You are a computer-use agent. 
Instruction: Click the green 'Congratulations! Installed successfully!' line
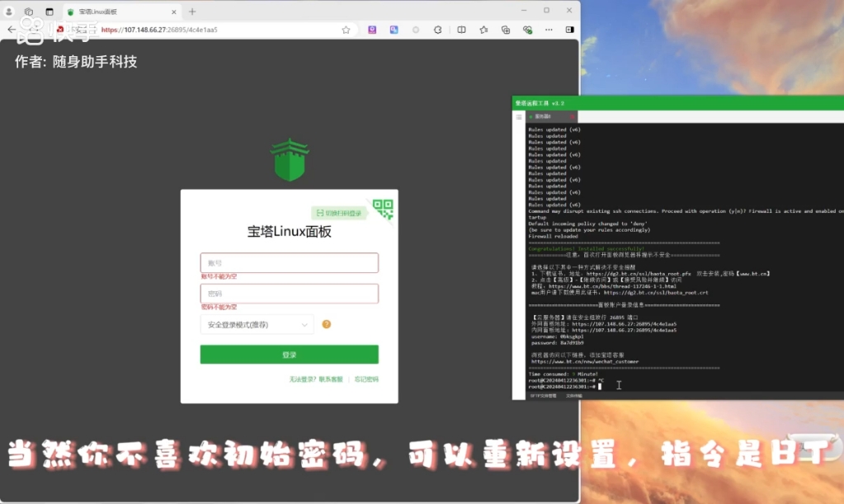(586, 248)
